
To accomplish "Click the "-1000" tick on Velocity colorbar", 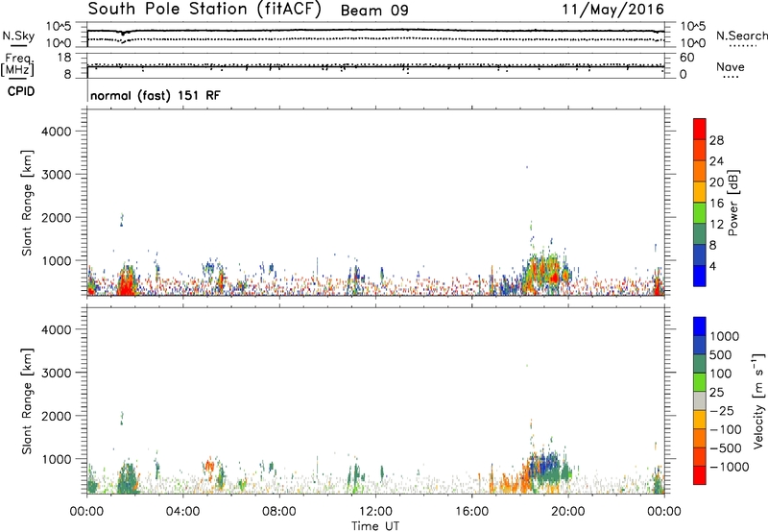I will [x=730, y=467].
